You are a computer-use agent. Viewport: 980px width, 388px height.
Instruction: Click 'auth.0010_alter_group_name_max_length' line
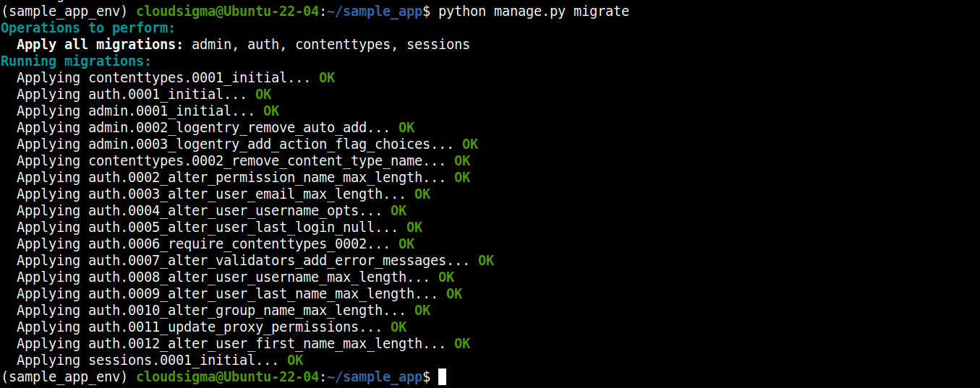tap(223, 311)
